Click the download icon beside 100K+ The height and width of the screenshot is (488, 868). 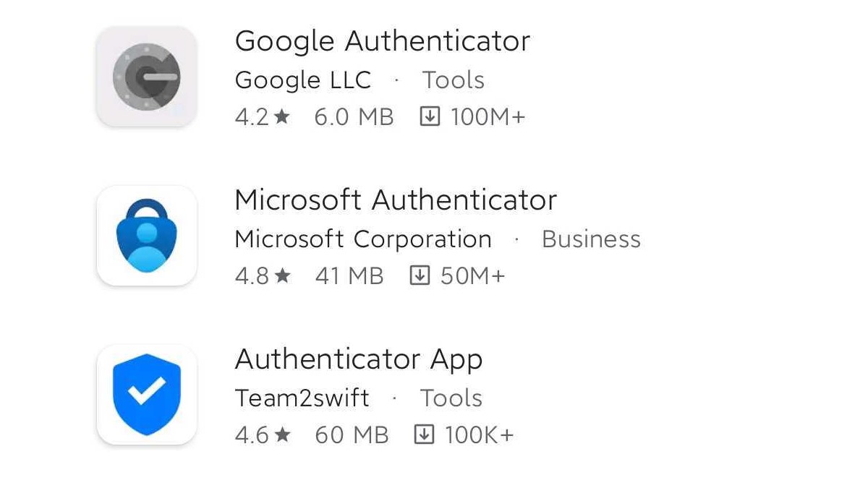[424, 435]
